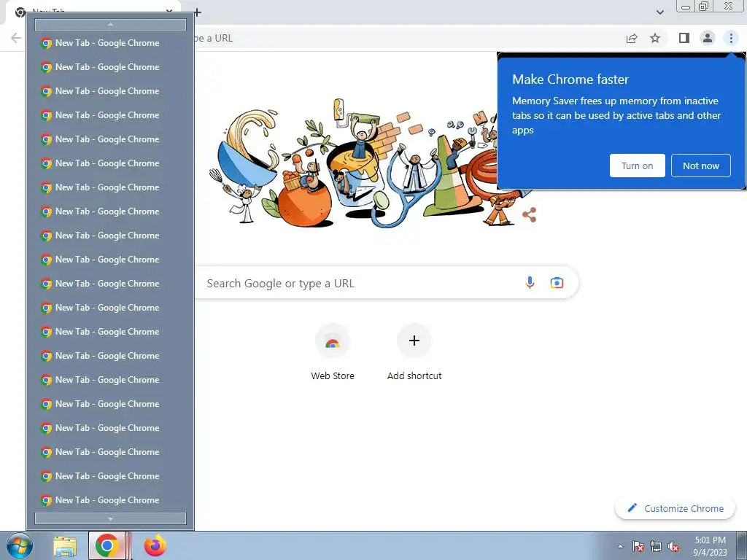Open the profile avatar menu
This screenshot has height=560, width=747.
tap(708, 38)
